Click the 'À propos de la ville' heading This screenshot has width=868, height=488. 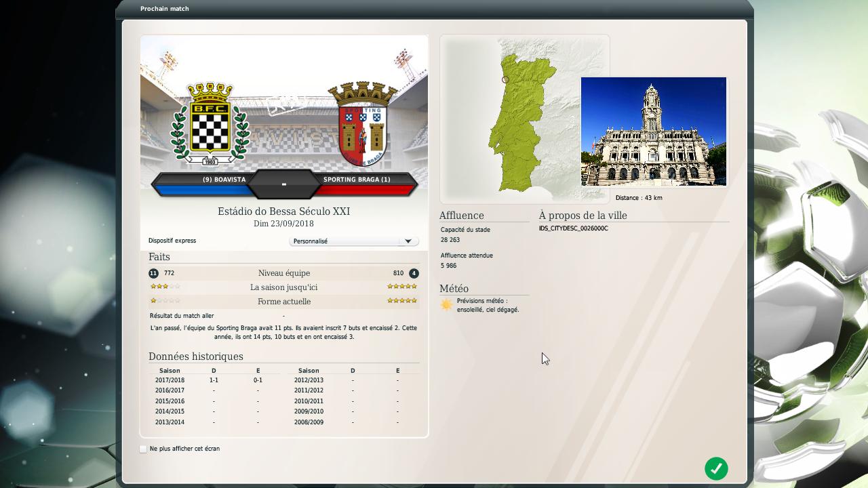tap(583, 216)
